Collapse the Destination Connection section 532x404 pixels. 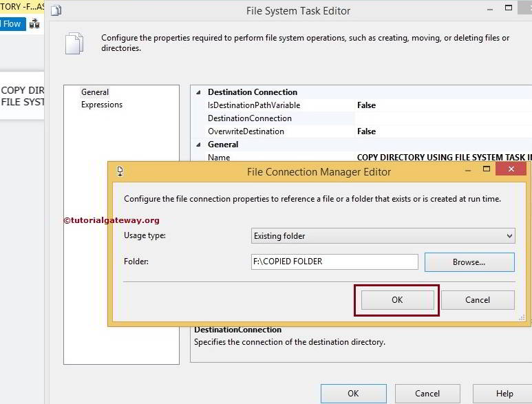[198, 92]
